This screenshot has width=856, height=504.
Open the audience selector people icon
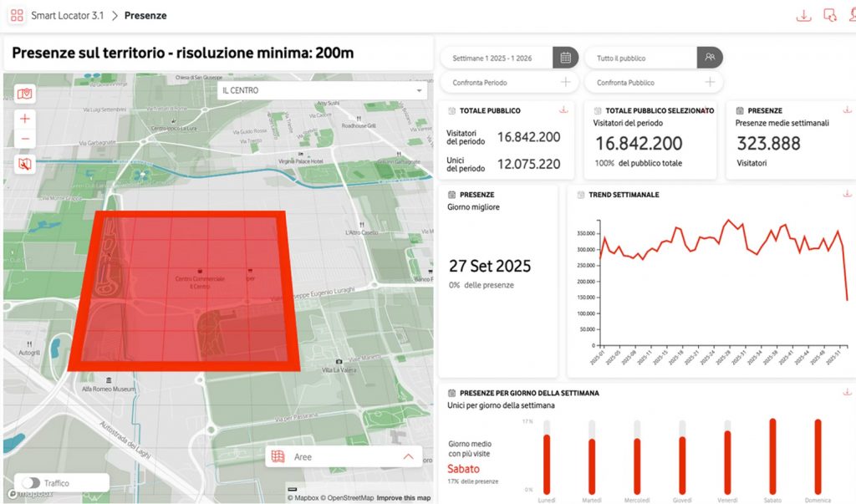pyautogui.click(x=710, y=58)
